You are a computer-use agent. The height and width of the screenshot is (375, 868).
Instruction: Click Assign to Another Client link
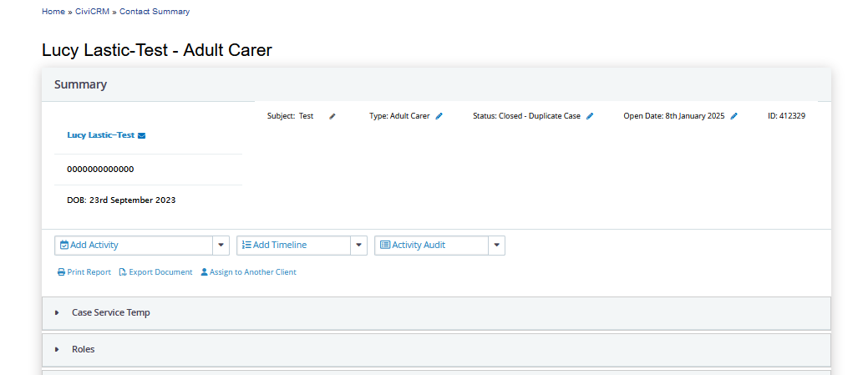248,272
